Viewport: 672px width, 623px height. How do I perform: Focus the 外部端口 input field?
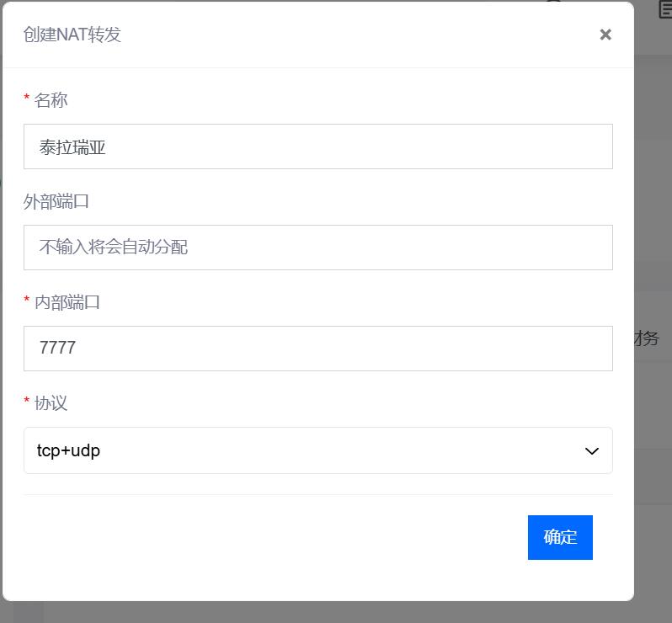tap(318, 248)
